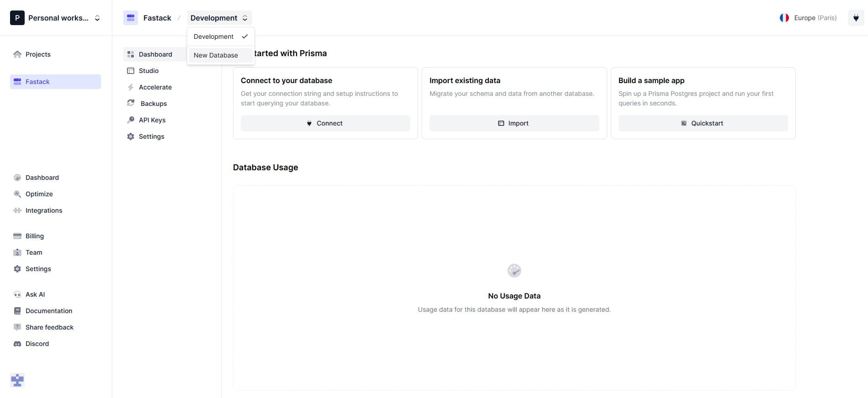Screen dimensions: 868x398
Task: Click the Import existing data title
Action: (465, 80)
